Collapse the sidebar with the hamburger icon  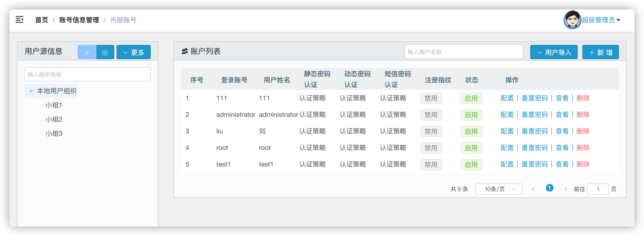19,19
